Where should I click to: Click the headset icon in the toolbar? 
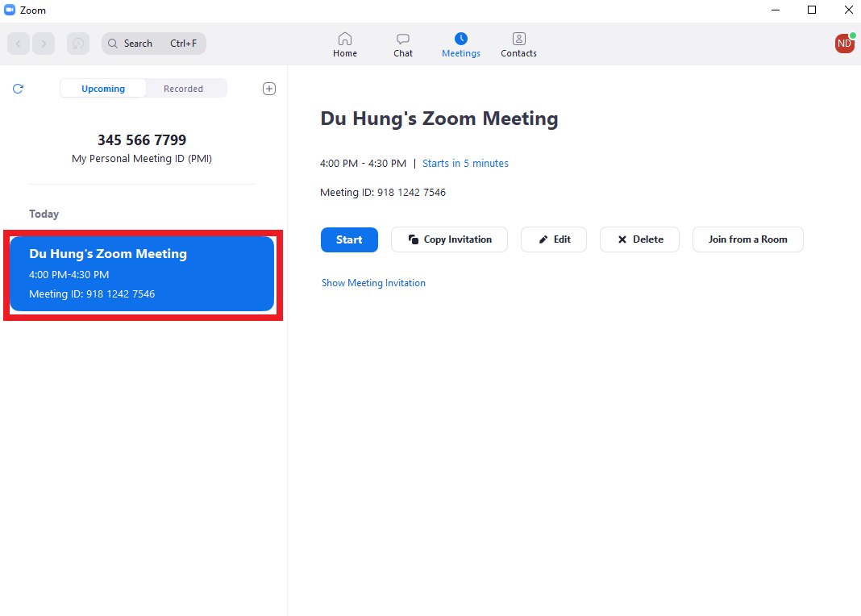click(x=77, y=44)
